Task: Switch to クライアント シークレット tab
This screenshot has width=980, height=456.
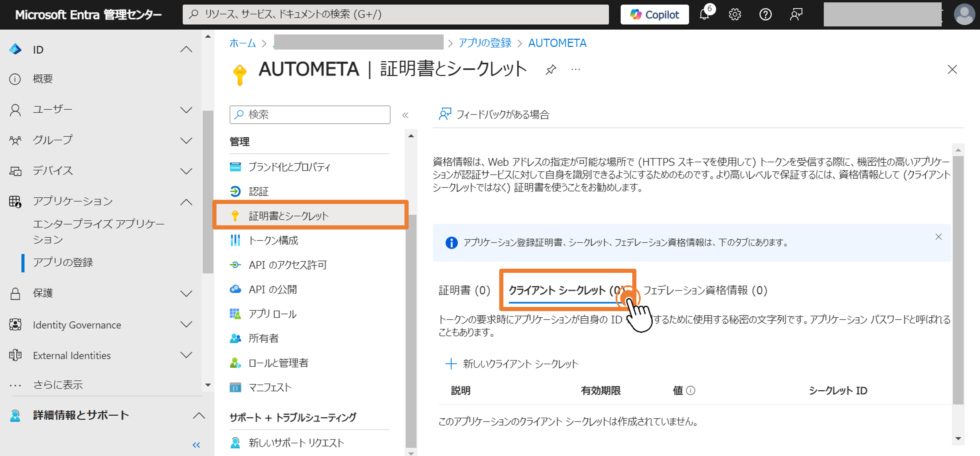Action: (567, 291)
